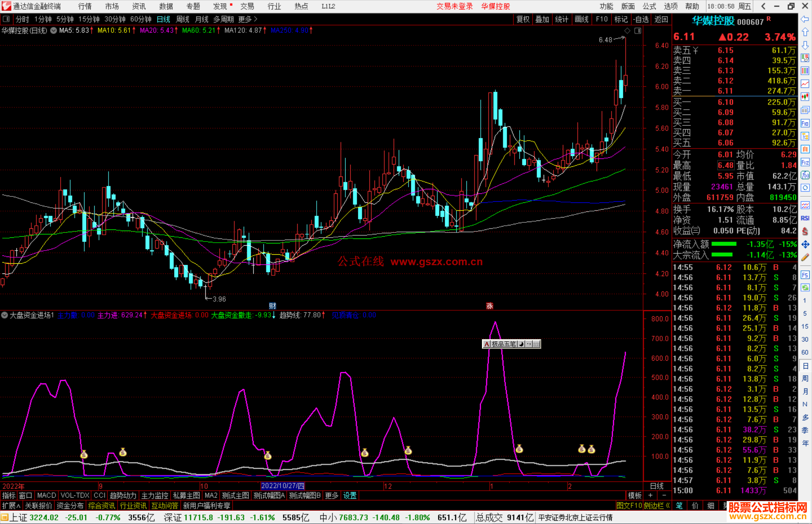Expand the 更多 periods chevron
This screenshot has width=812, height=524.
click(256, 19)
